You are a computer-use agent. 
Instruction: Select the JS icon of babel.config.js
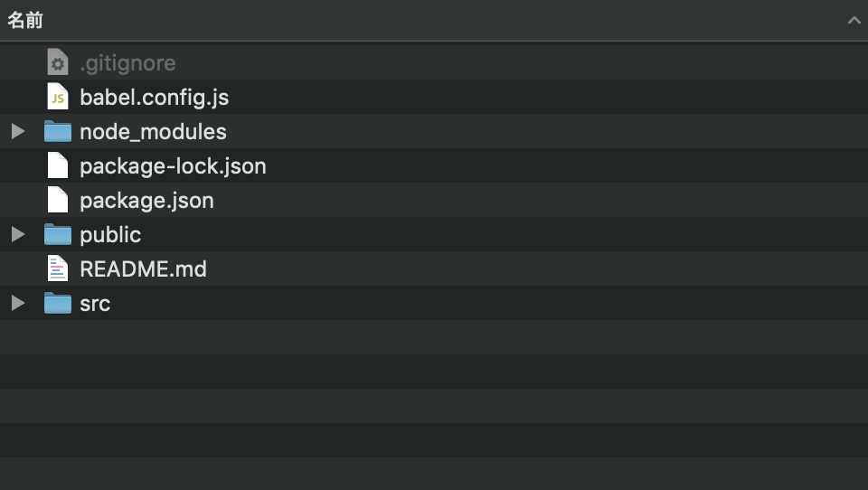point(58,97)
